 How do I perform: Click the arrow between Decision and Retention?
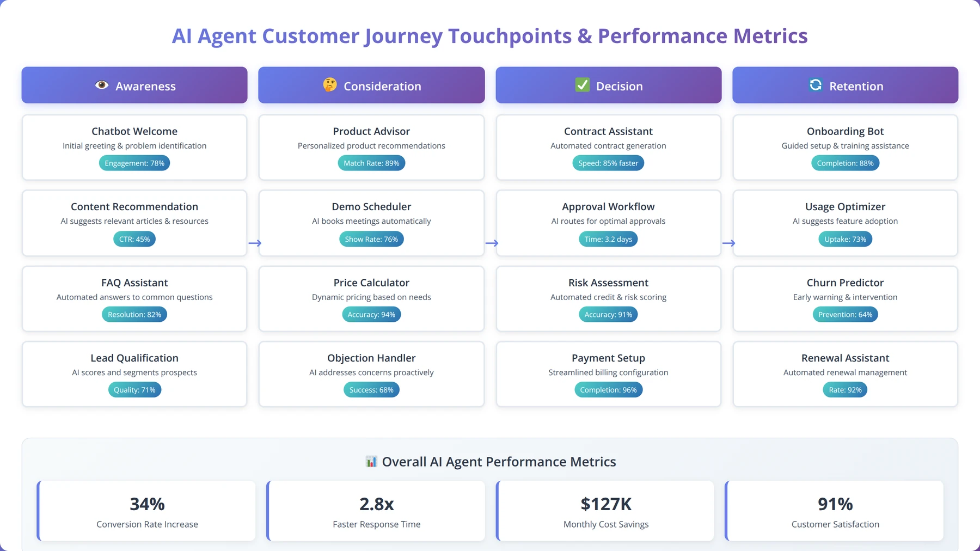tap(728, 243)
